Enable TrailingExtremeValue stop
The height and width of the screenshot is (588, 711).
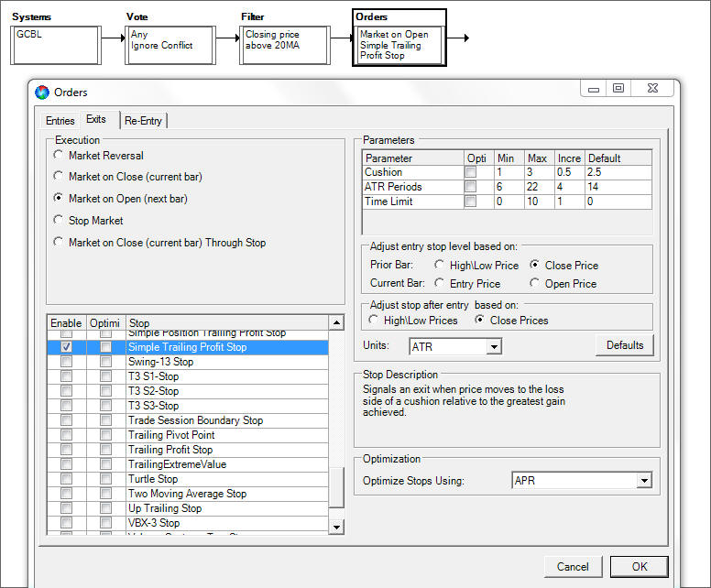pyautogui.click(x=66, y=464)
